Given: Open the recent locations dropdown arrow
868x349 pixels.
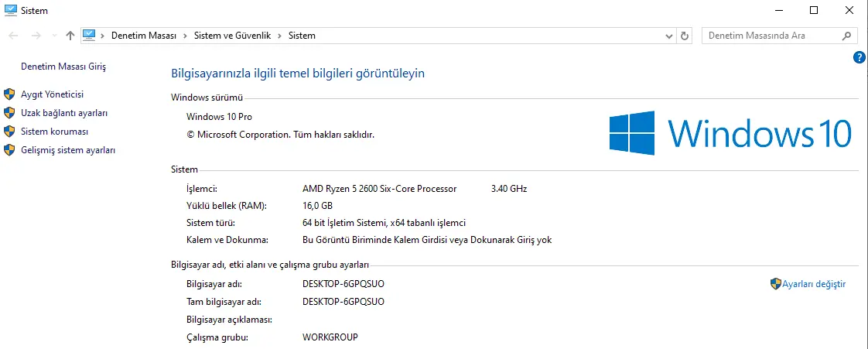Looking at the screenshot, I should (53, 36).
